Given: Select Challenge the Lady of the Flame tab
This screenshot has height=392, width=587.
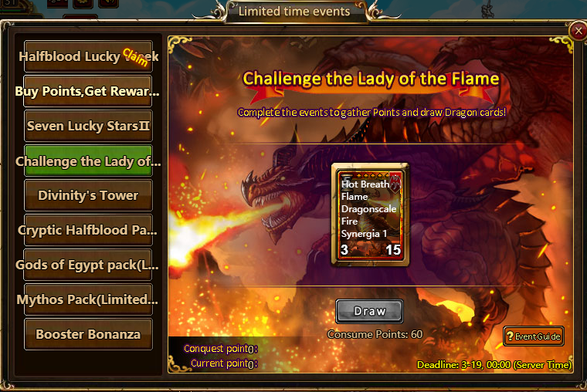Looking at the screenshot, I should click(88, 161).
